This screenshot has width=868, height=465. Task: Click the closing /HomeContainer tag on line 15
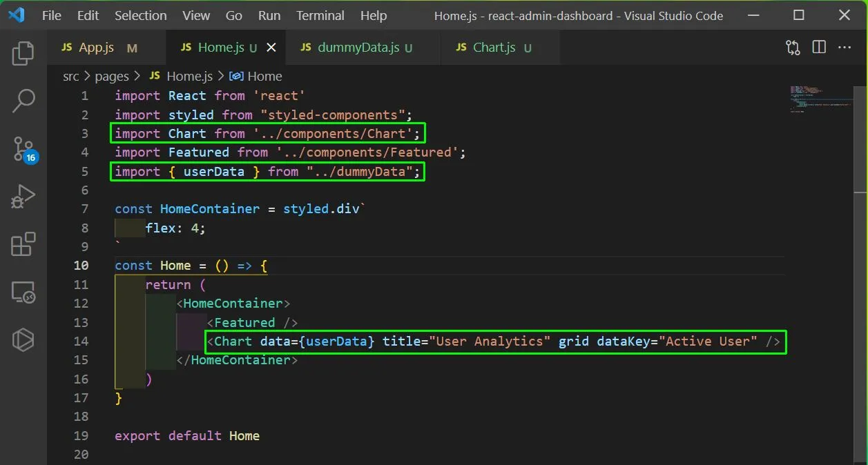click(x=237, y=359)
